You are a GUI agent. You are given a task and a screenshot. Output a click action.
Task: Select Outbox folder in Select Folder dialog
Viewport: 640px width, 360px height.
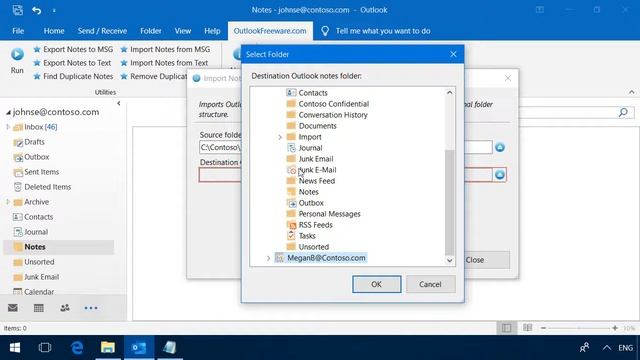(x=305, y=203)
